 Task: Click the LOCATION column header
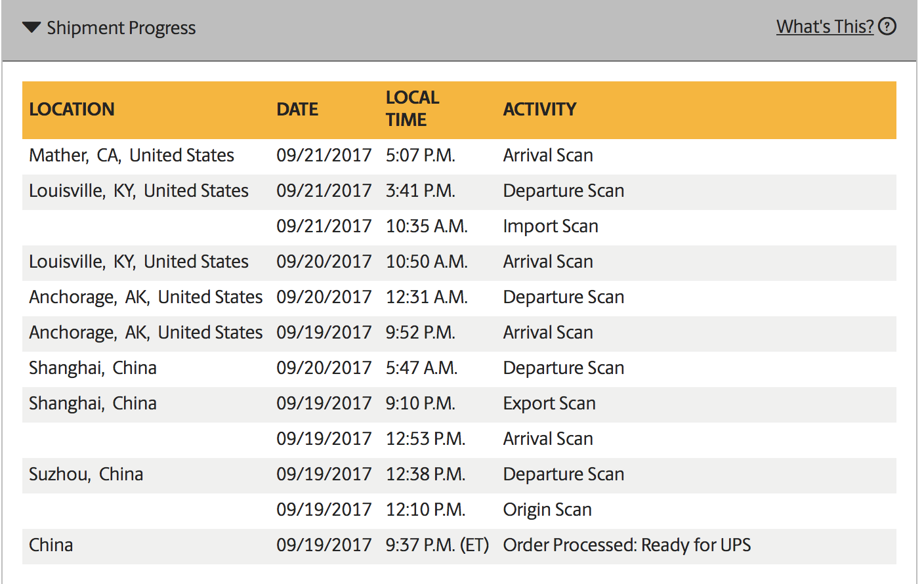72,109
